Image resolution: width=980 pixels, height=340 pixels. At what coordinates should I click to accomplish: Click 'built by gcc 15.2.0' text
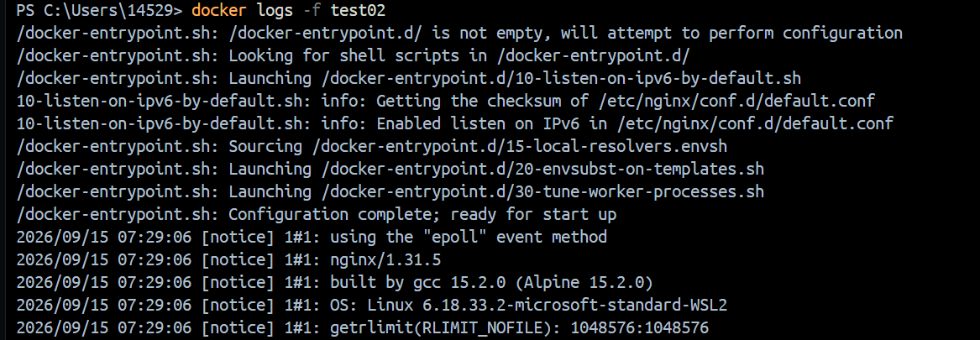[x=418, y=283]
